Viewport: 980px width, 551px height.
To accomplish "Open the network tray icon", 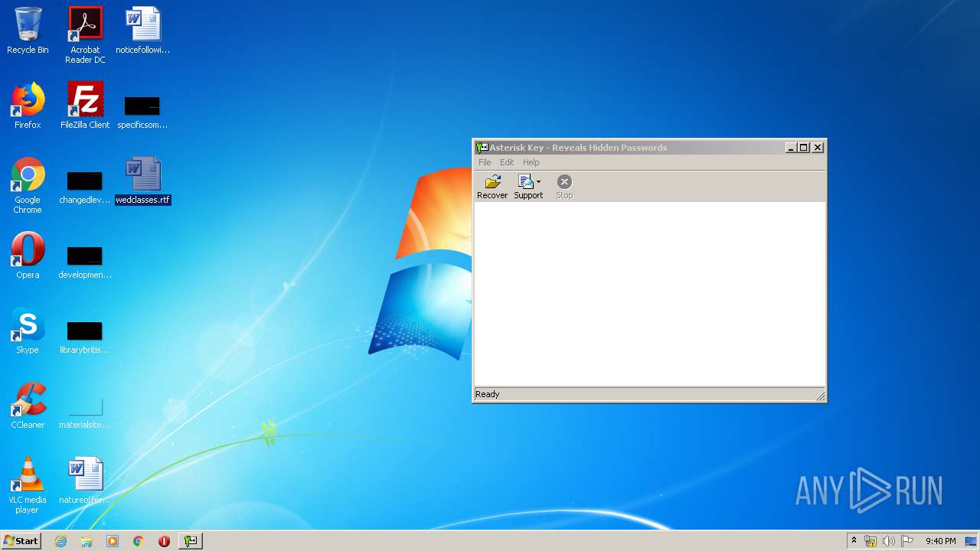I will pos(871,541).
